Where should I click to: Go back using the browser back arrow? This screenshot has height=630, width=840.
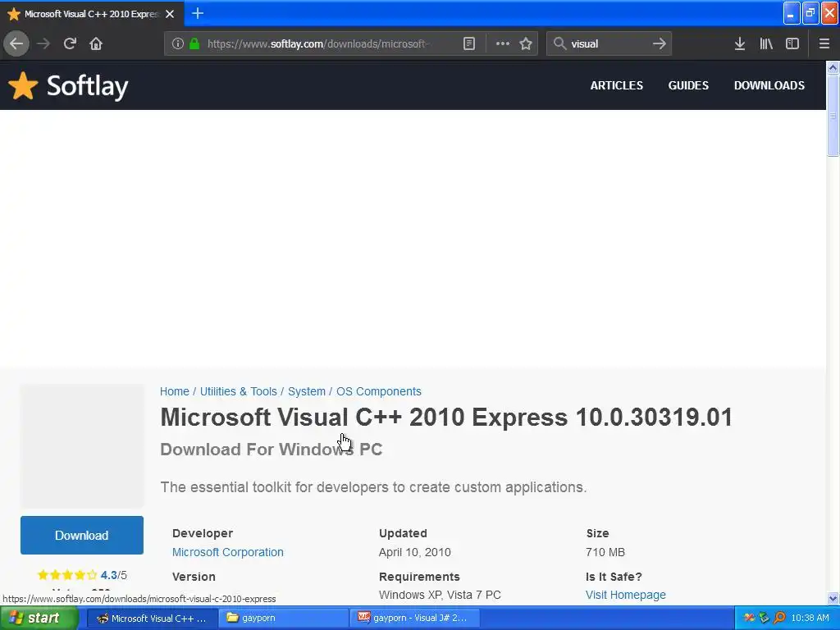(x=16, y=43)
